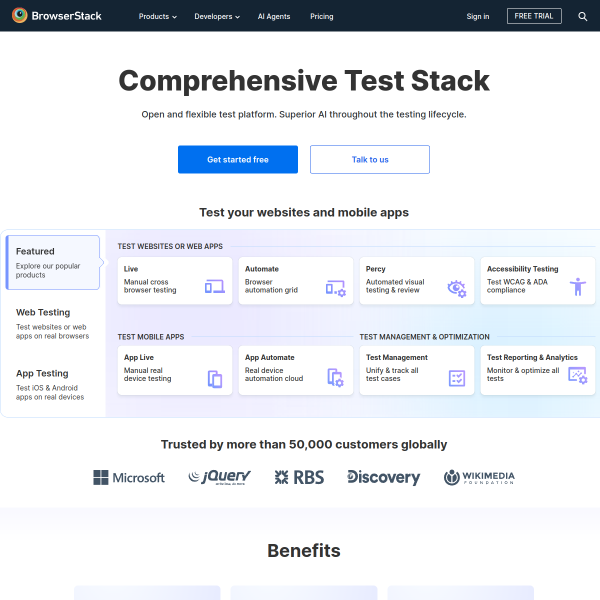Image resolution: width=600 pixels, height=600 pixels.
Task: Click the Wikimedia Foundation logo
Action: pyautogui.click(x=479, y=477)
